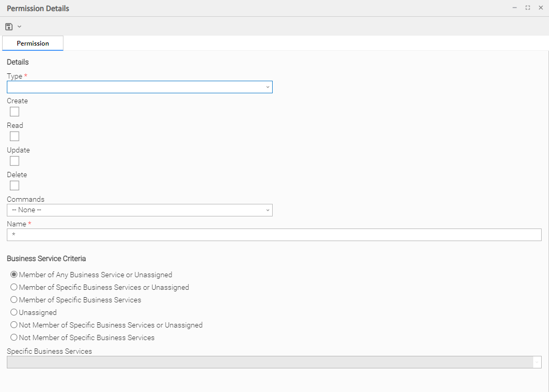
Task: Select the Member of Specific Business Services option
Action: pyautogui.click(x=14, y=300)
